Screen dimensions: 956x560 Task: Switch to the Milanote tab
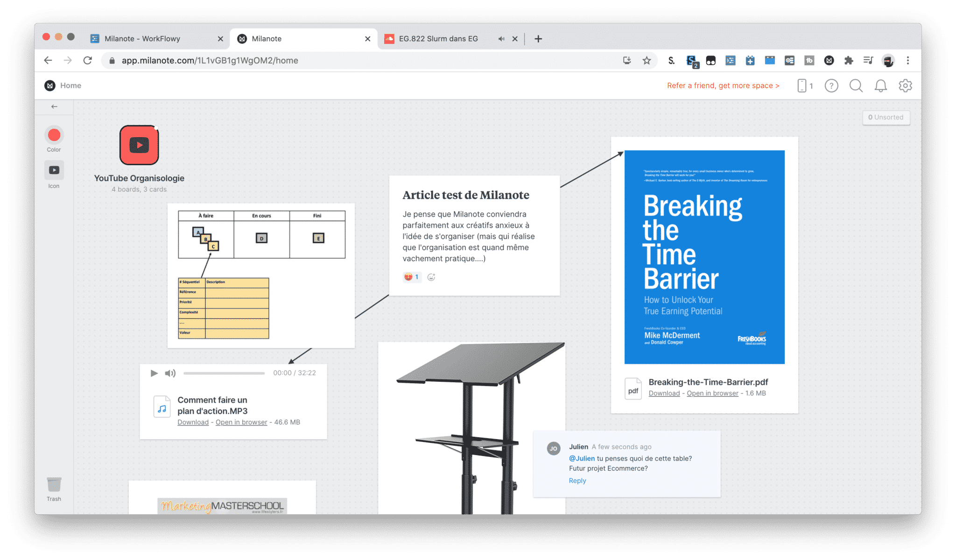pyautogui.click(x=303, y=39)
